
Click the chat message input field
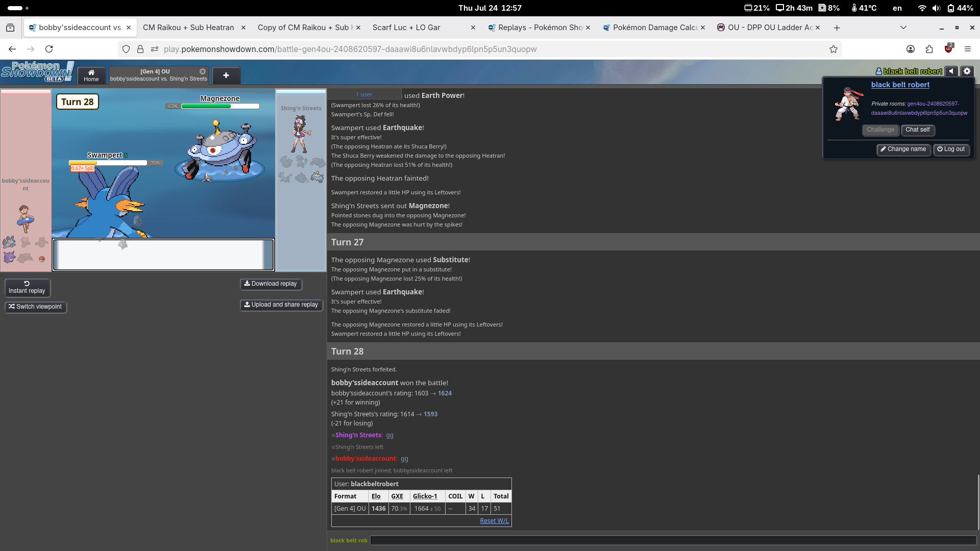tap(673, 540)
